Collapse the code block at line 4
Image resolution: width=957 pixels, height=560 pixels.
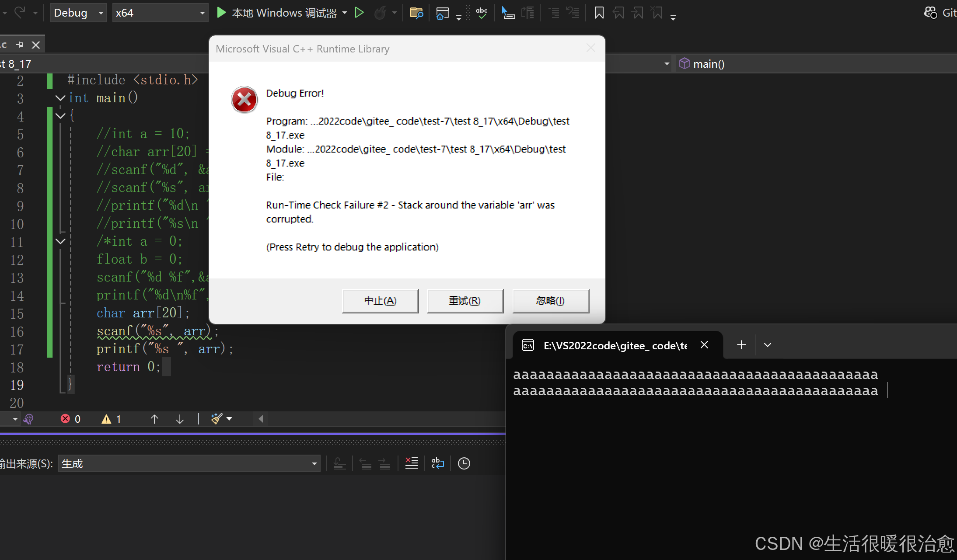(60, 116)
